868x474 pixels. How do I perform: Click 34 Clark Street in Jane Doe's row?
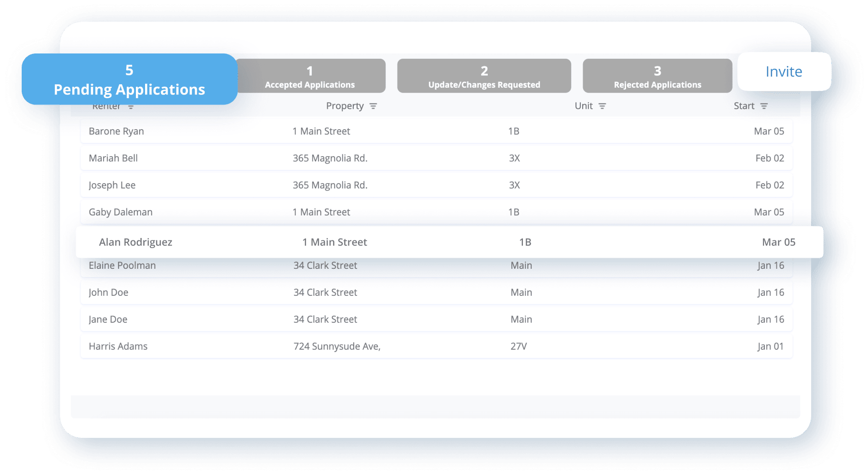325,319
